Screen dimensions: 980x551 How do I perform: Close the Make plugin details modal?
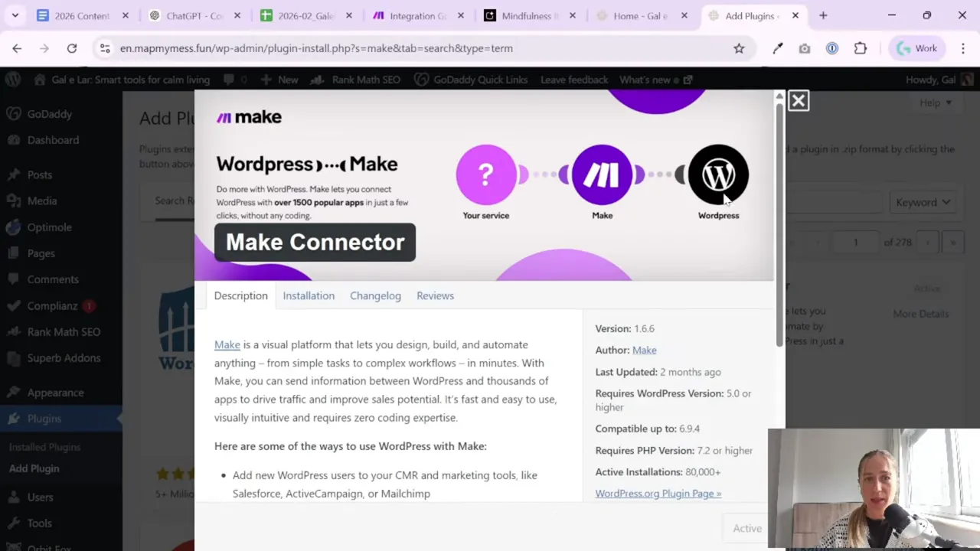[x=799, y=100]
